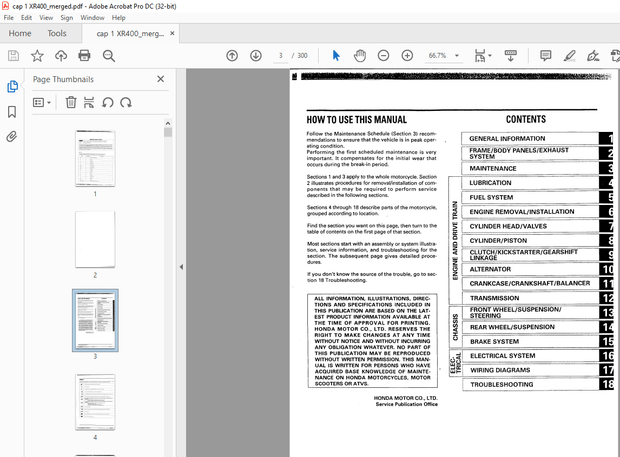Viewport: 620px width, 457px height.
Task: Open the zoom percentage dropdown
Action: pyautogui.click(x=457, y=56)
